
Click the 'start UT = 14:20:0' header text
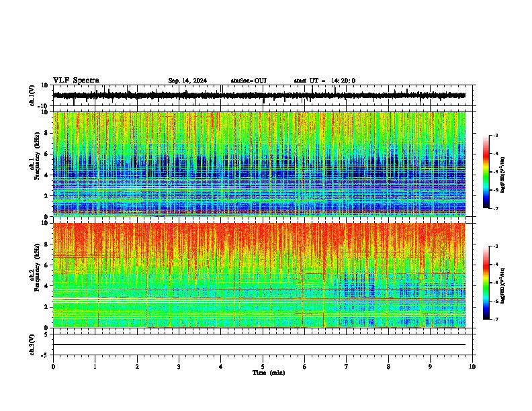pyautogui.click(x=324, y=81)
